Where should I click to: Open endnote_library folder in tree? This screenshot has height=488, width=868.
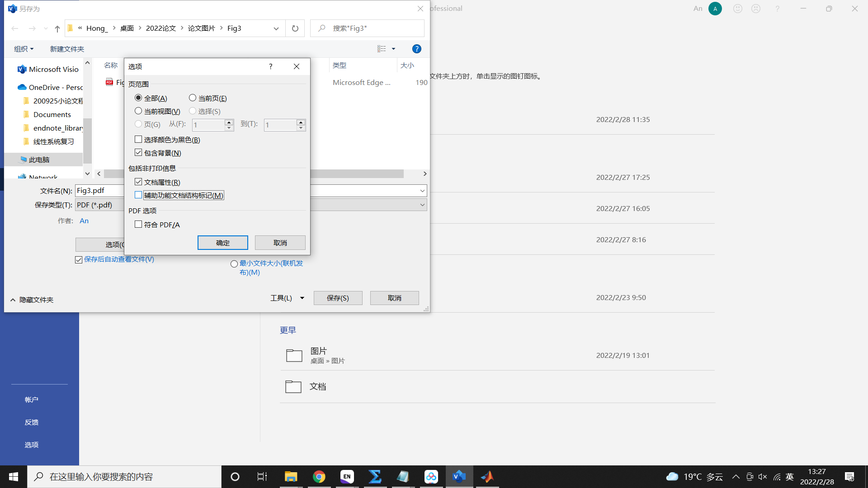click(x=53, y=128)
